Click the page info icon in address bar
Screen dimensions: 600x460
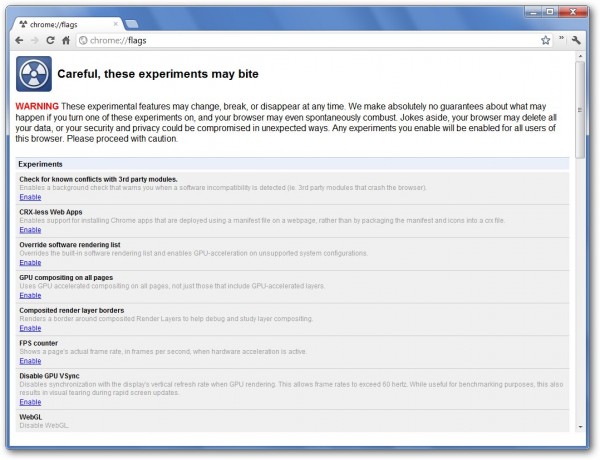[83, 40]
